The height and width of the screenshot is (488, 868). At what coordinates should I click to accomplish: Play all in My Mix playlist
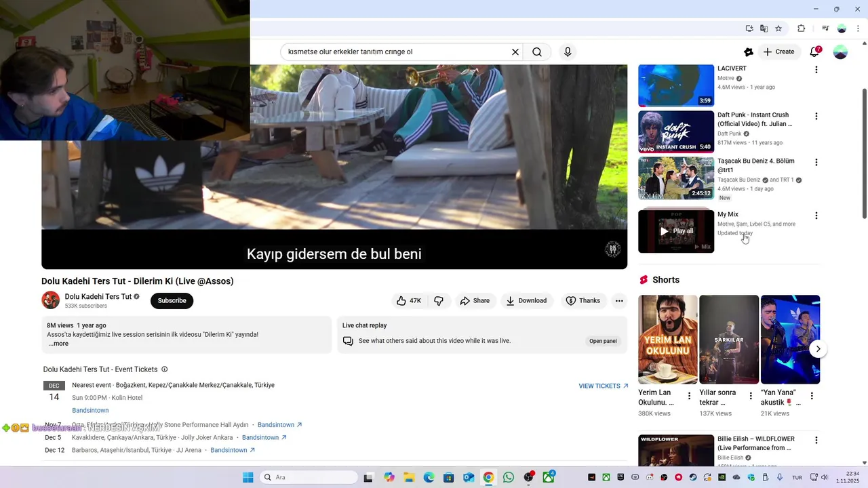click(676, 231)
